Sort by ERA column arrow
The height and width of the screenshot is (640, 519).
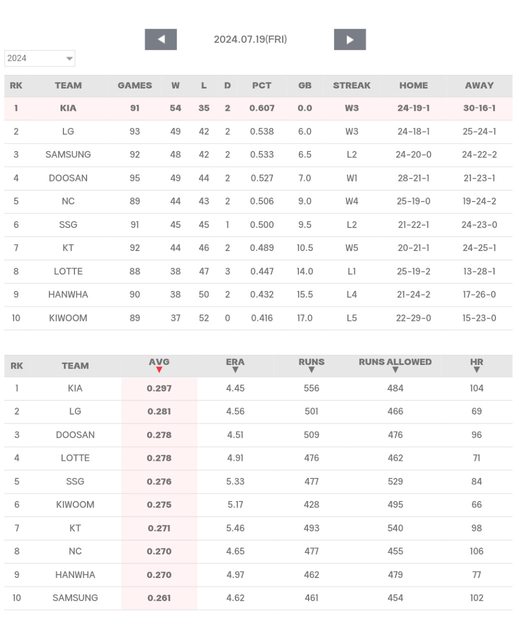[235, 370]
